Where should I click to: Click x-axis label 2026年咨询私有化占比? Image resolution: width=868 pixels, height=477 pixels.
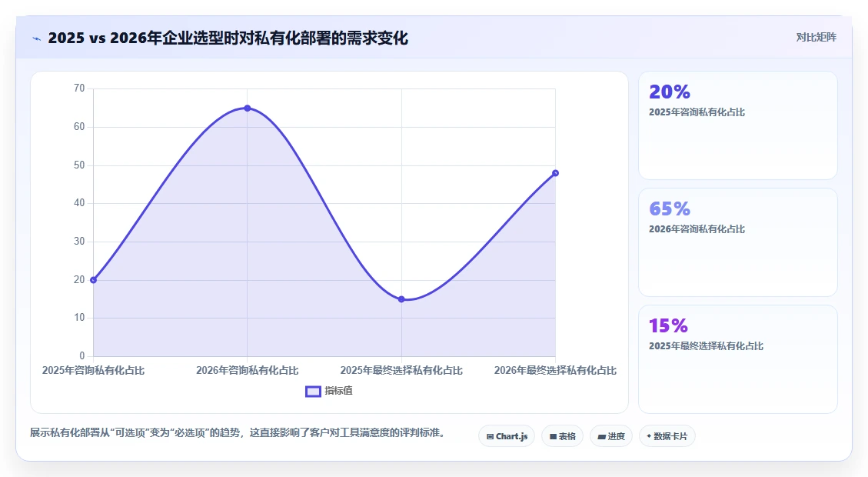[x=248, y=370]
